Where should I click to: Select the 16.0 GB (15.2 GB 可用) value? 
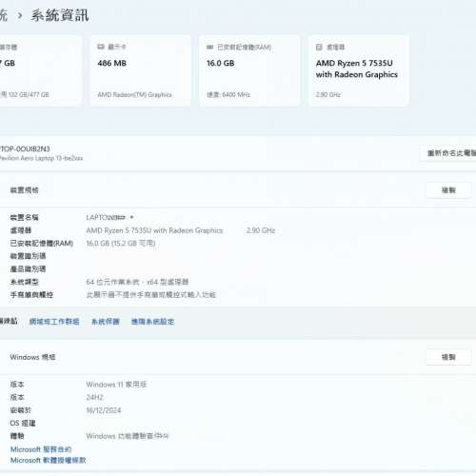[121, 243]
